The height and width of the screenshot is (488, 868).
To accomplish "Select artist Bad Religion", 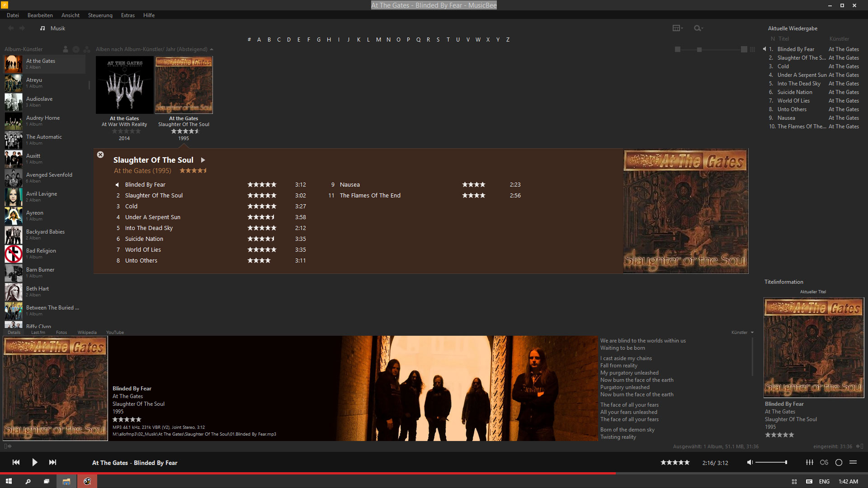I will (x=44, y=254).
